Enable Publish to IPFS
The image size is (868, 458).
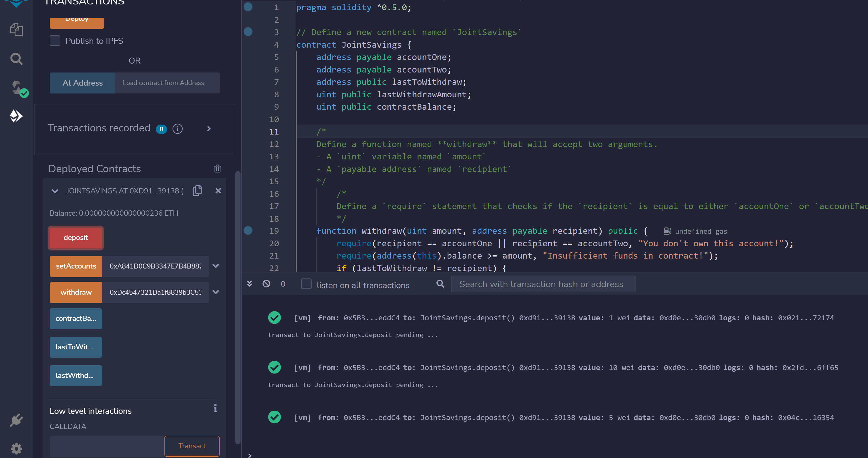pos(55,41)
